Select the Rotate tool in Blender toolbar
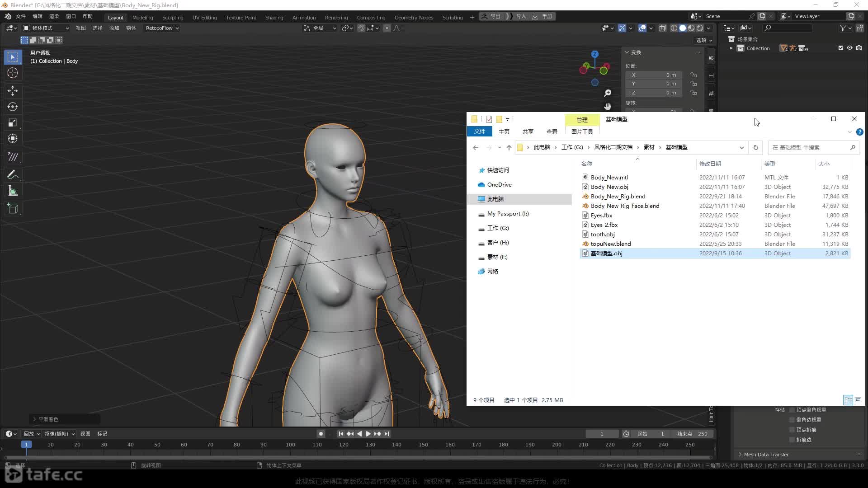 [x=13, y=107]
